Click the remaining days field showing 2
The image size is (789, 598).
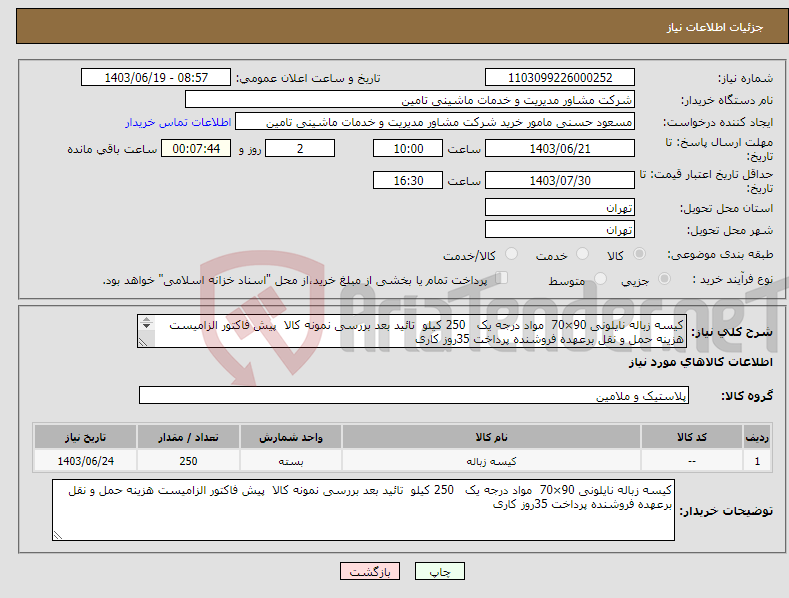click(300, 148)
